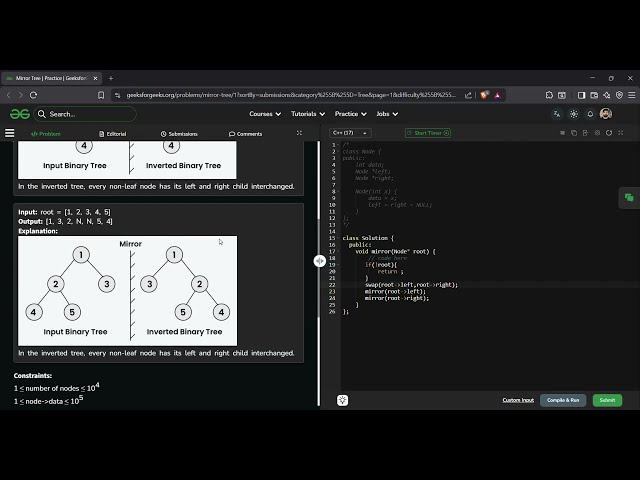Screen dimensions: 640x480
Task: Open the C++ (17) language dropdown
Action: point(350,133)
